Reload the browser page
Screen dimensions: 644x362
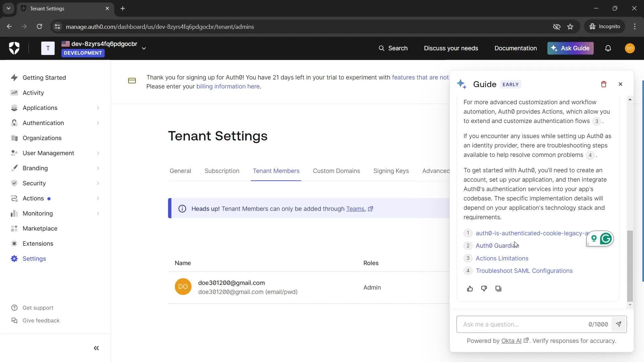[x=39, y=26]
